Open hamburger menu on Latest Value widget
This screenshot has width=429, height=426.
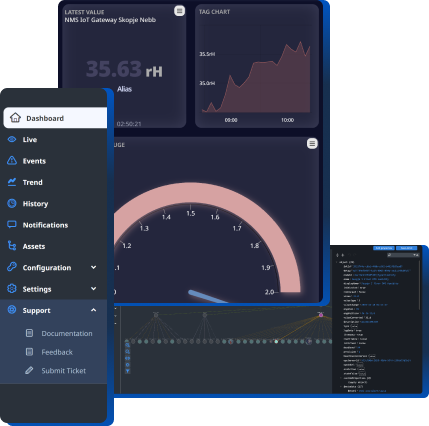click(180, 11)
